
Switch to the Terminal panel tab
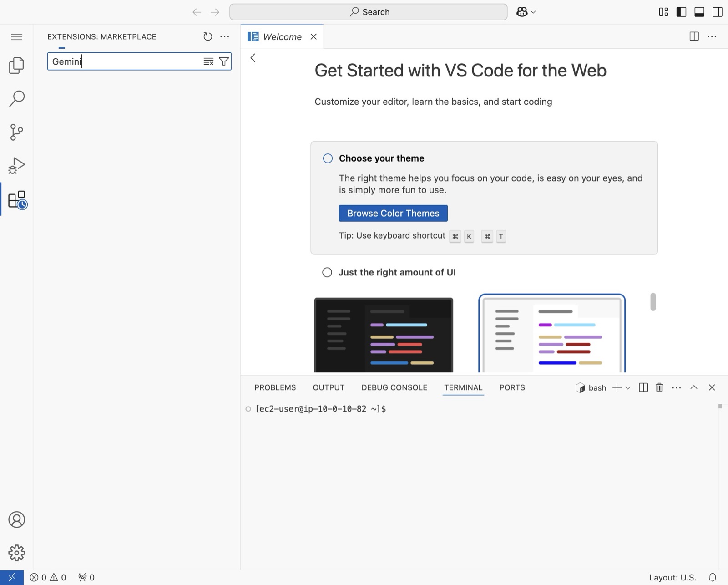click(x=463, y=387)
